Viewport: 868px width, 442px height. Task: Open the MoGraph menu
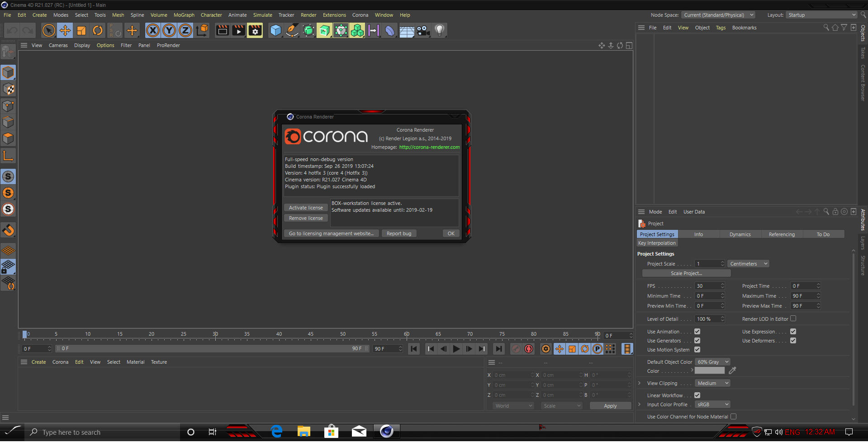(x=184, y=15)
